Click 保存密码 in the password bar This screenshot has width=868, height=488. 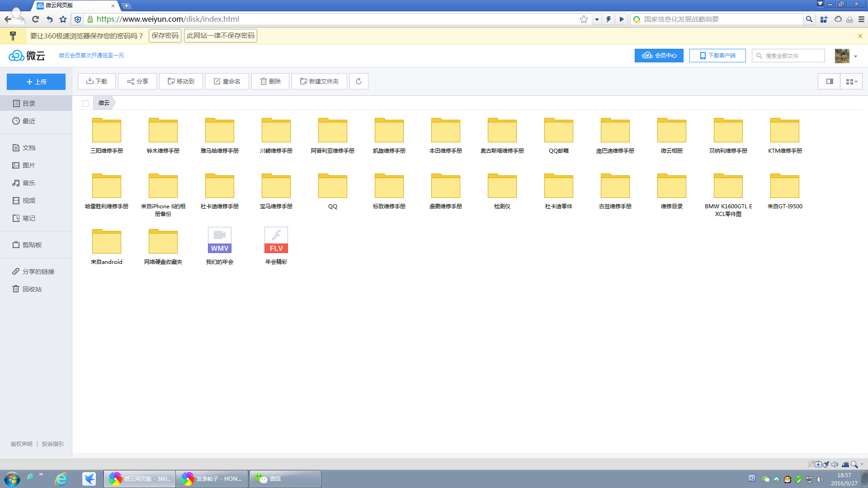point(165,36)
